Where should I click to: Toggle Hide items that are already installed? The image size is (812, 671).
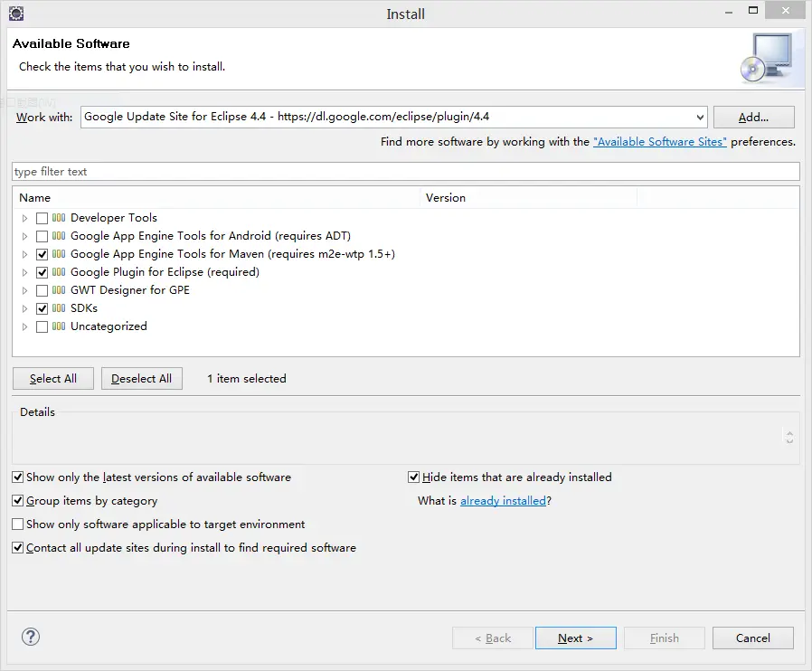413,477
